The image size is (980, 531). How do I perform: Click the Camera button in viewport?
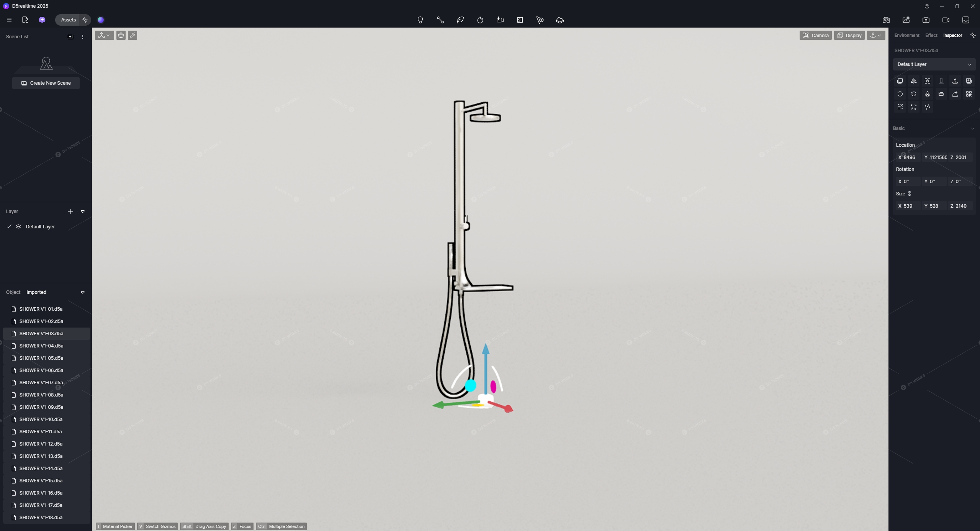[x=815, y=35]
